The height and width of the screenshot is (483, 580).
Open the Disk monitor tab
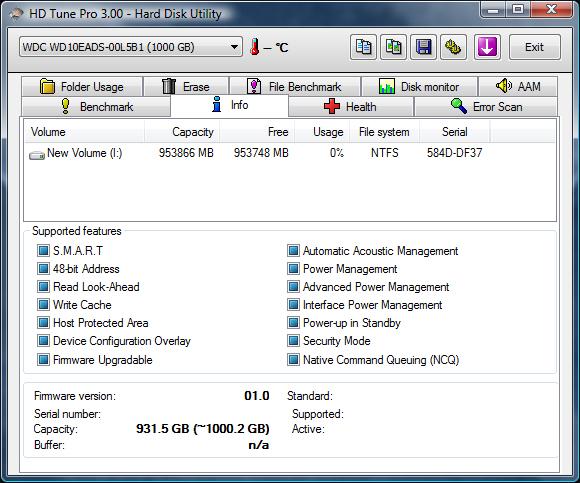[419, 87]
